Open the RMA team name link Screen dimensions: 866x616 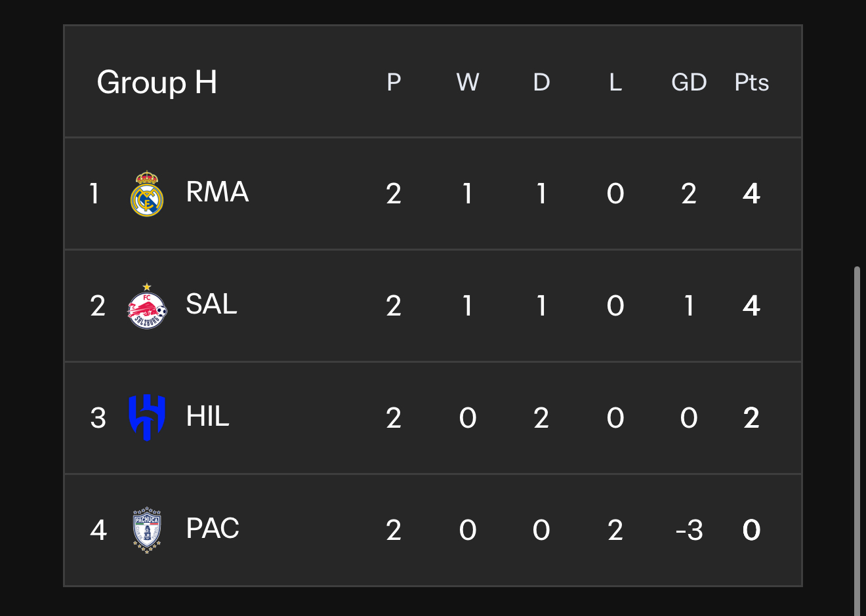click(217, 192)
